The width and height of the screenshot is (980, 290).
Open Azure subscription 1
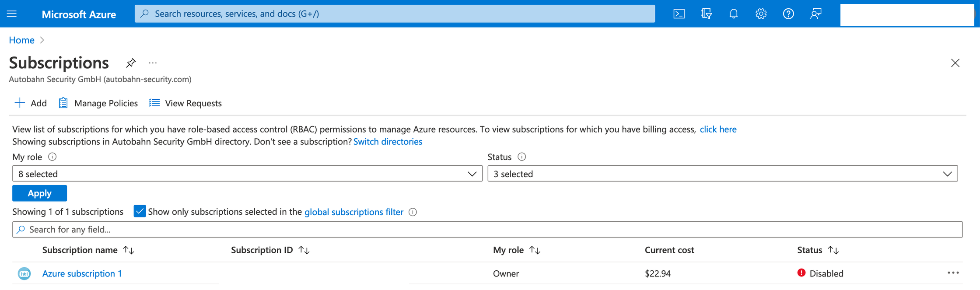pyautogui.click(x=82, y=273)
